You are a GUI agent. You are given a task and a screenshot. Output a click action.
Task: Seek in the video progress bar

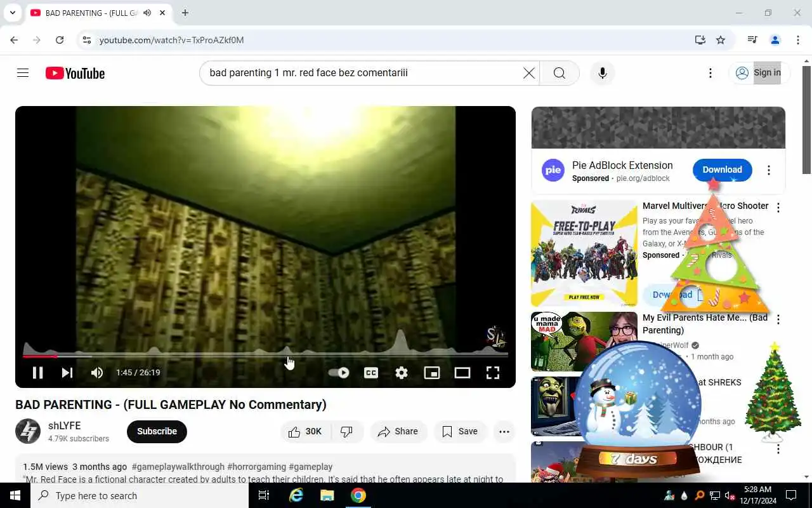click(265, 356)
